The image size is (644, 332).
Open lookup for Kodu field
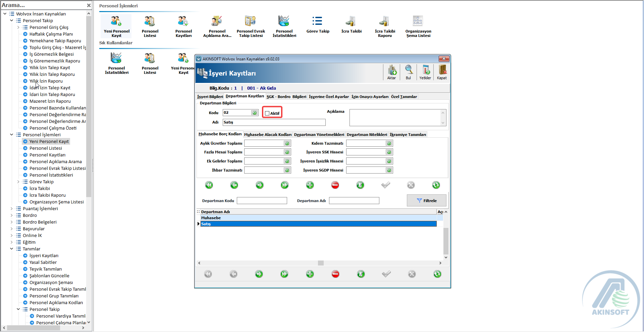pos(255,113)
